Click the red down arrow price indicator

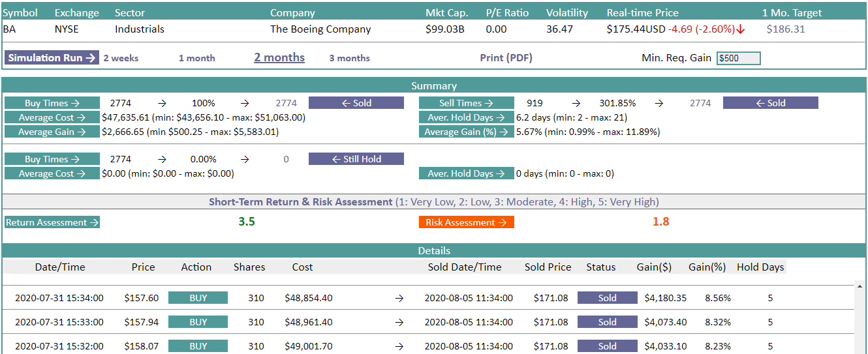741,29
